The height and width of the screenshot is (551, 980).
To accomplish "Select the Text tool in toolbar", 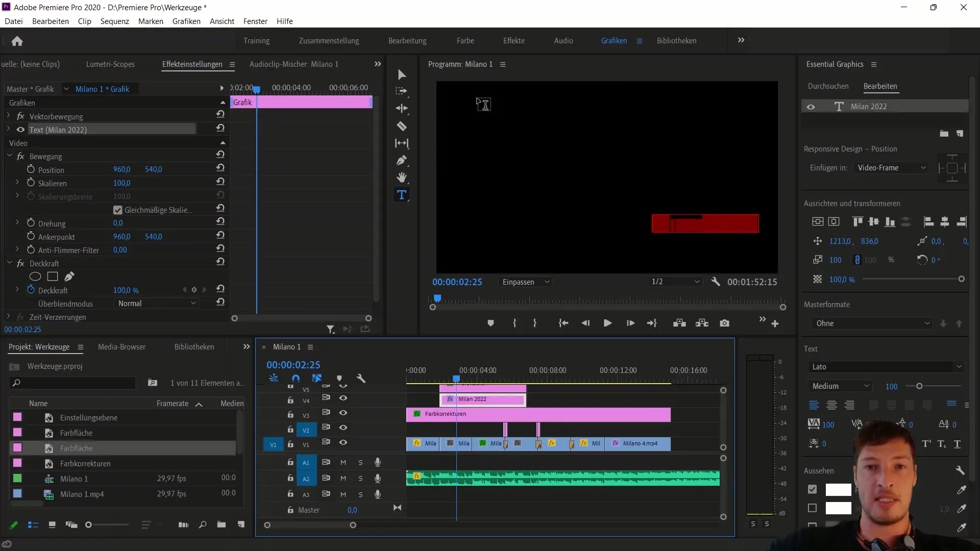I will (402, 195).
